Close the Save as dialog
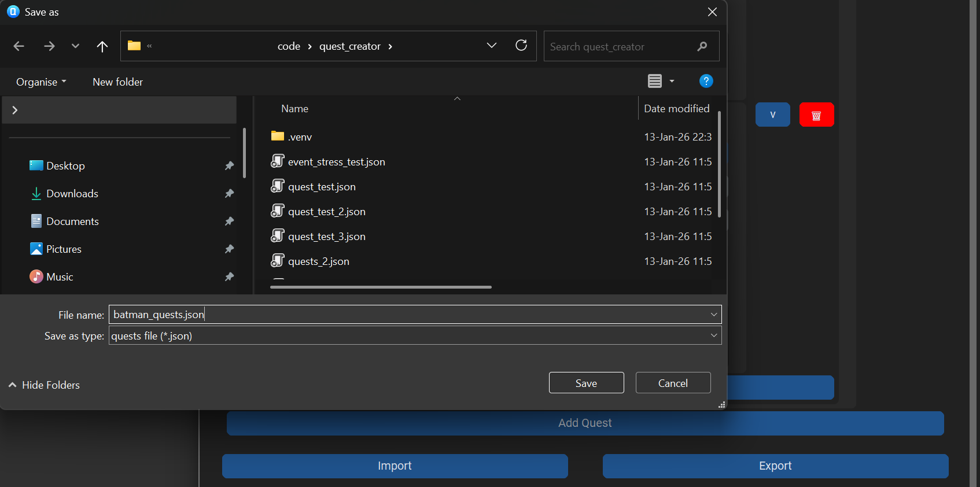Viewport: 980px width, 487px height. click(713, 12)
